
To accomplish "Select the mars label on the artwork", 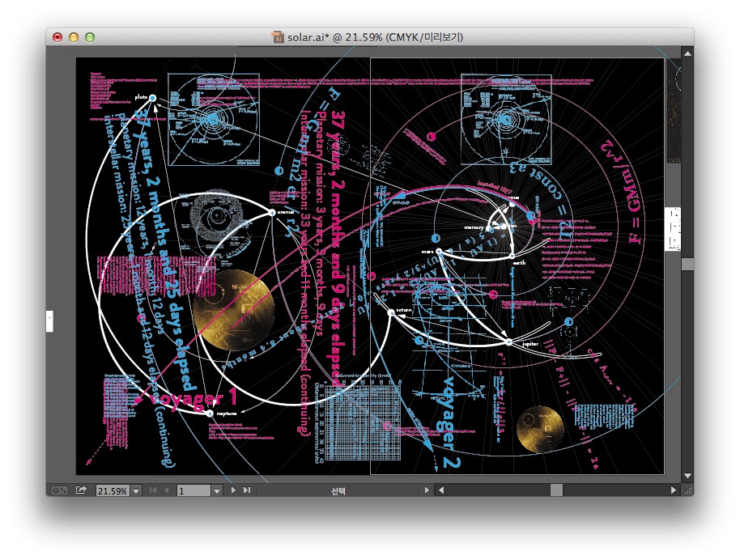I will point(427,252).
